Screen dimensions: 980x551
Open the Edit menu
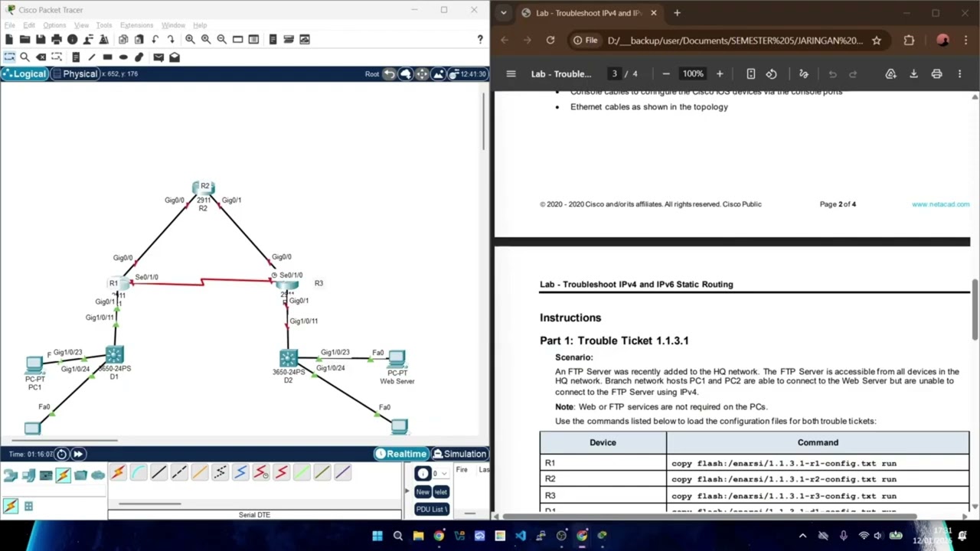(29, 25)
